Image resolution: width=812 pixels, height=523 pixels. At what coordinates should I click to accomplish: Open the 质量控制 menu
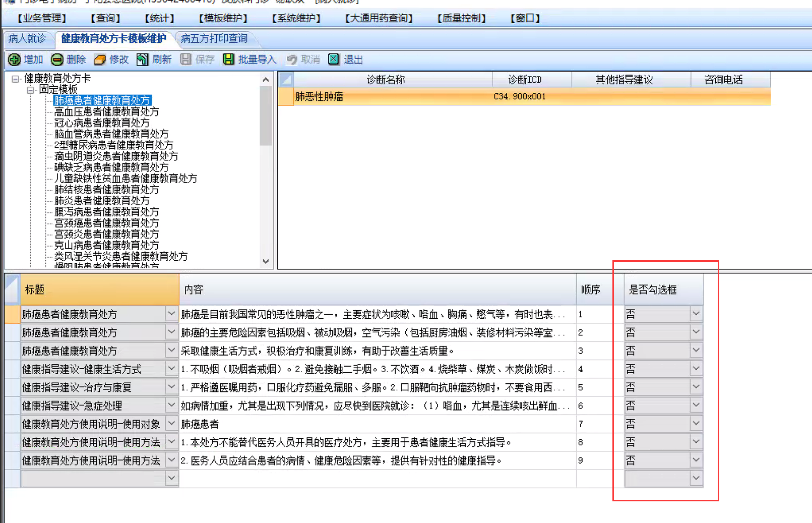tap(462, 19)
